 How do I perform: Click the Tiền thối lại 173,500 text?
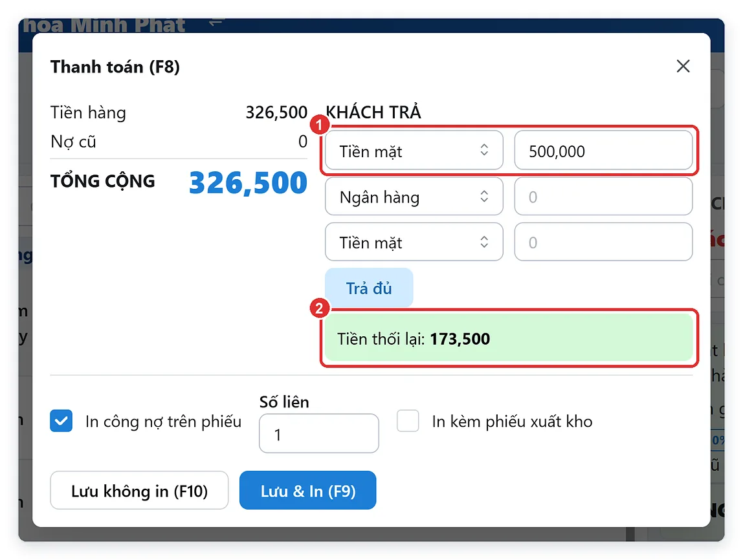pyautogui.click(x=413, y=339)
